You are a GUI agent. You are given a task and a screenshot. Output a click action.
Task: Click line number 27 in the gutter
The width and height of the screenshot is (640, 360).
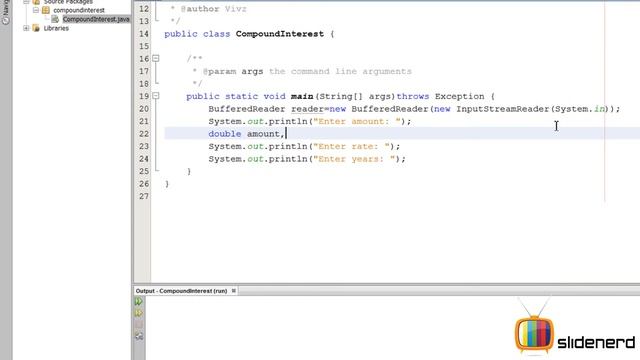pos(144,196)
